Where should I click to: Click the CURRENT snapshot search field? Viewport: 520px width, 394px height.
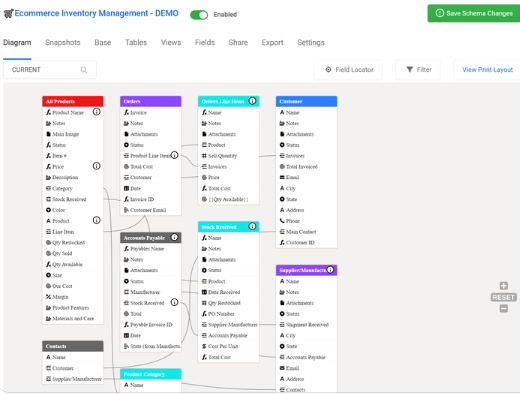coord(50,70)
